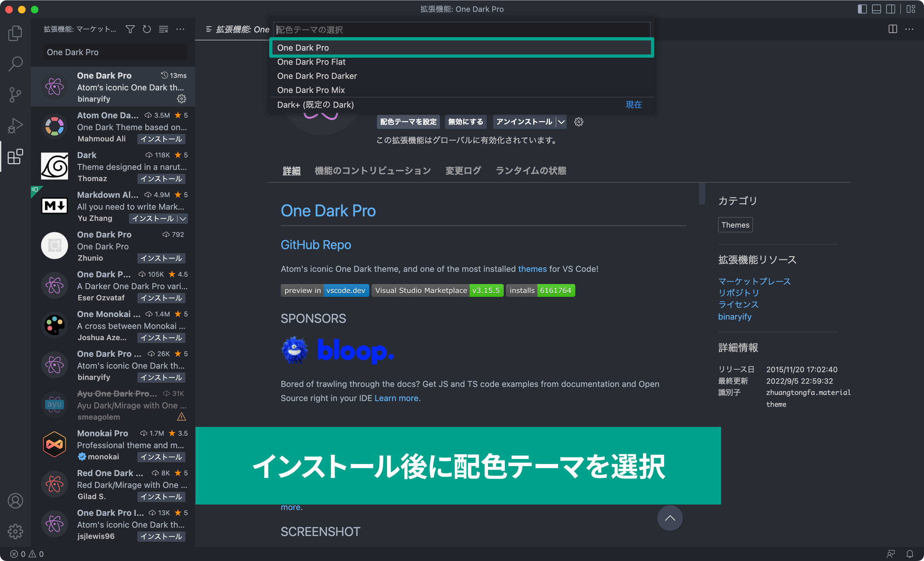
Task: Click the extension settings gear beside アンインストール
Action: click(579, 122)
